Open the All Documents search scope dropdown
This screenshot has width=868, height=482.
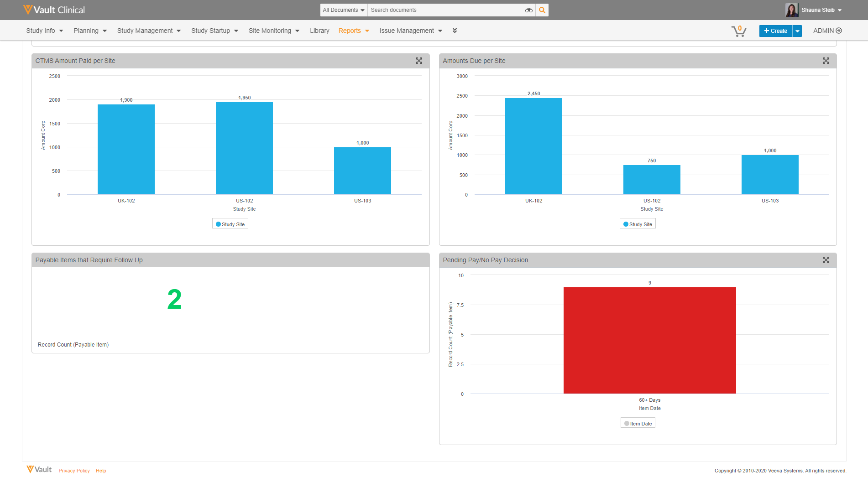point(344,10)
